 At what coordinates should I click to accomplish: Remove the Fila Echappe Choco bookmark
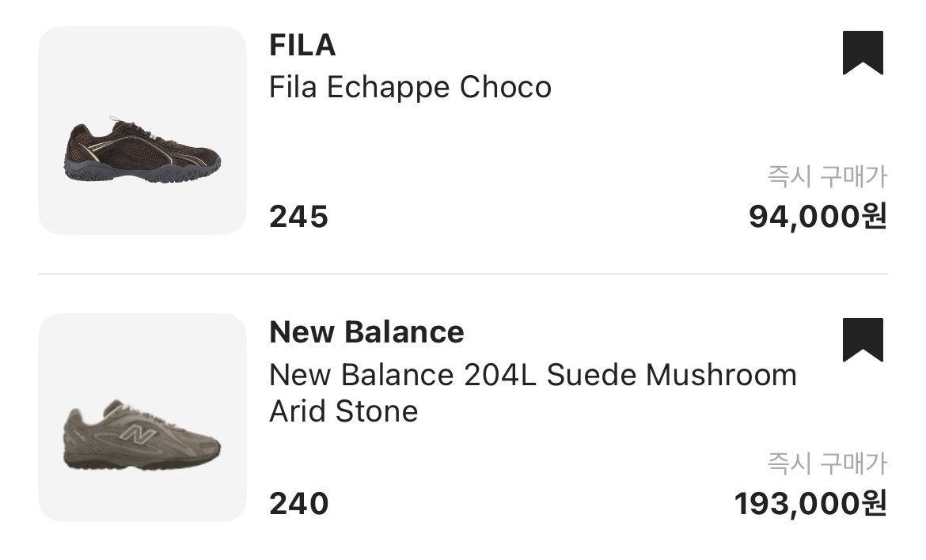[862, 53]
